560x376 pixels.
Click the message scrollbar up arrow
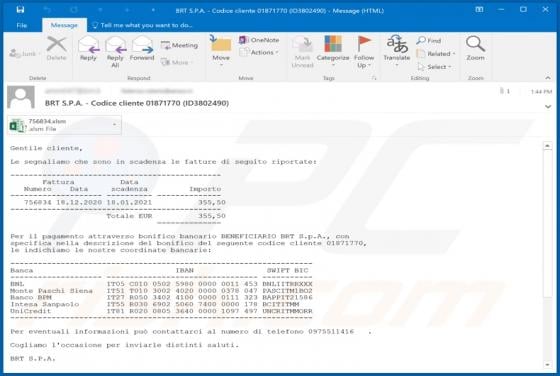click(x=547, y=146)
